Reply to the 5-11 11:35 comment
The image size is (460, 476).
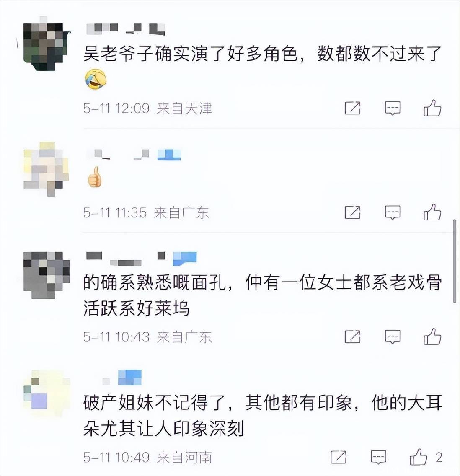point(392,212)
